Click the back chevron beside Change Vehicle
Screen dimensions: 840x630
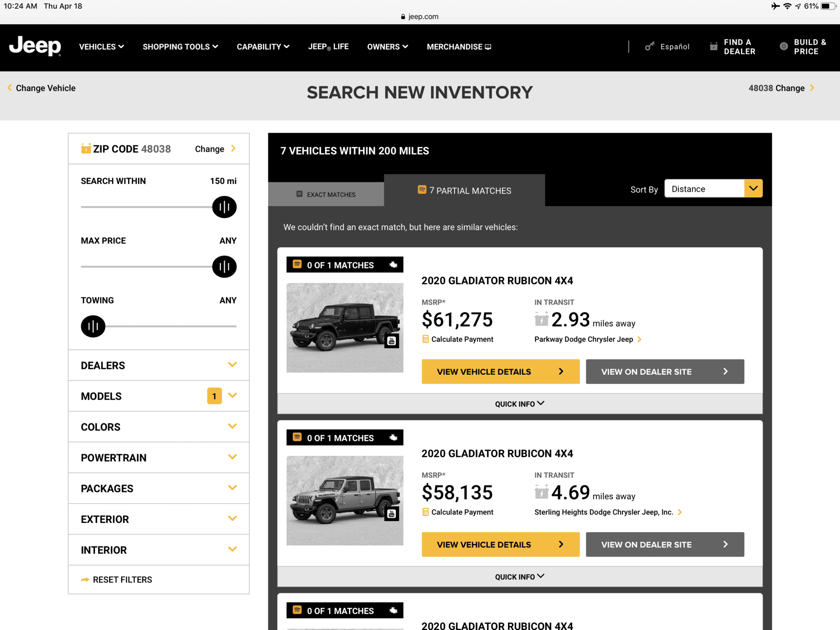tap(10, 88)
